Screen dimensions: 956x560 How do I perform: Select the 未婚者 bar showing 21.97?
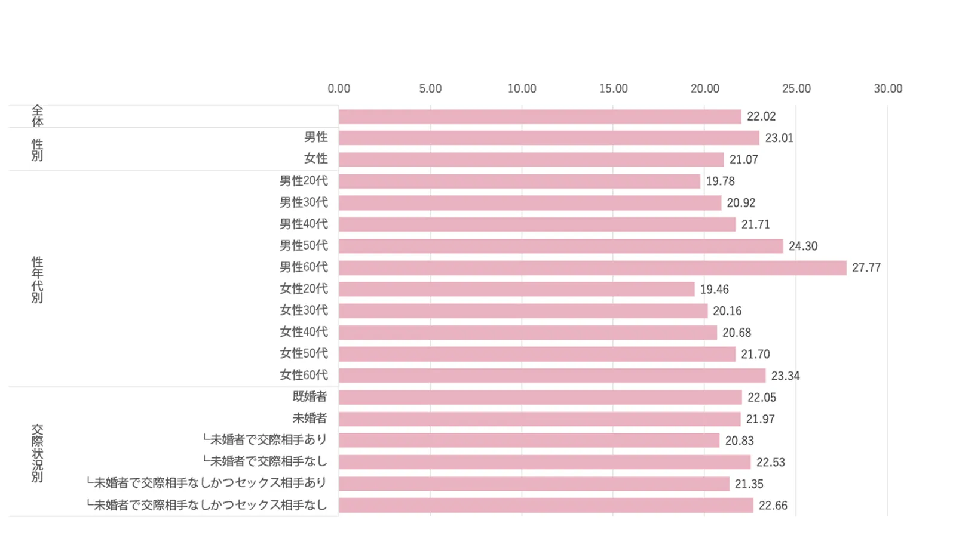(539, 419)
